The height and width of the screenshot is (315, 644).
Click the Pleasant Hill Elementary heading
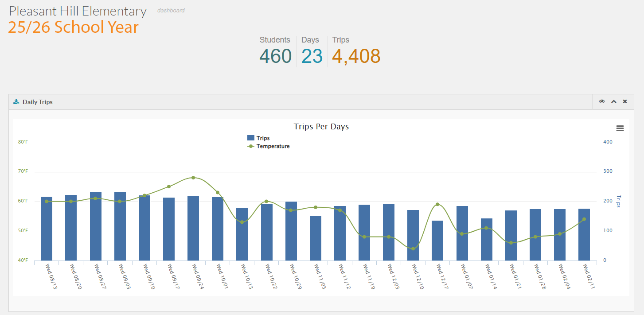click(x=78, y=11)
